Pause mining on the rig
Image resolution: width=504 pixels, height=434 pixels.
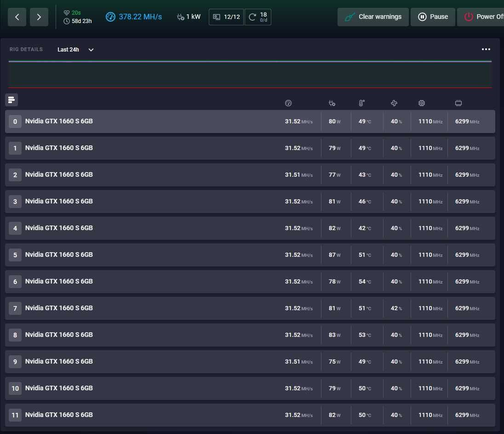[x=433, y=17]
